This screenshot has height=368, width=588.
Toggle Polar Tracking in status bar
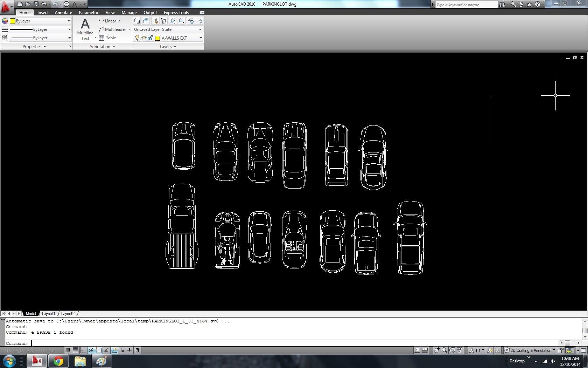click(91, 350)
